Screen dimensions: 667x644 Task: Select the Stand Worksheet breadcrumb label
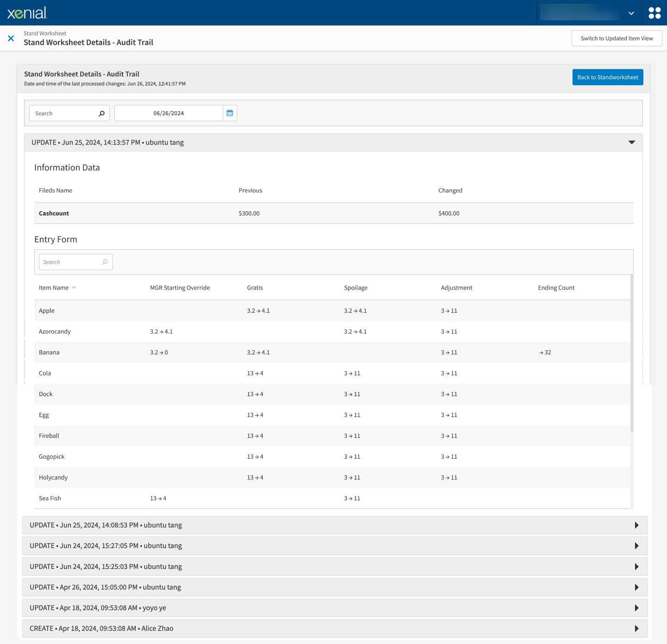[45, 33]
